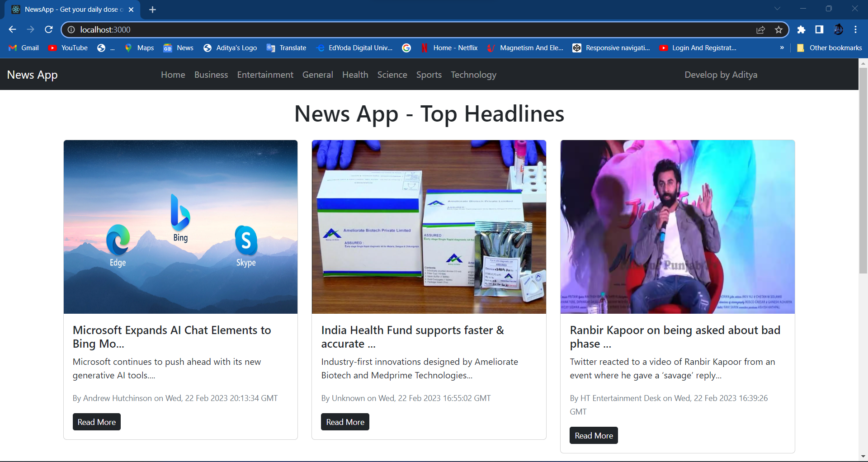Open Responsive navigati... bookmark

click(x=611, y=47)
